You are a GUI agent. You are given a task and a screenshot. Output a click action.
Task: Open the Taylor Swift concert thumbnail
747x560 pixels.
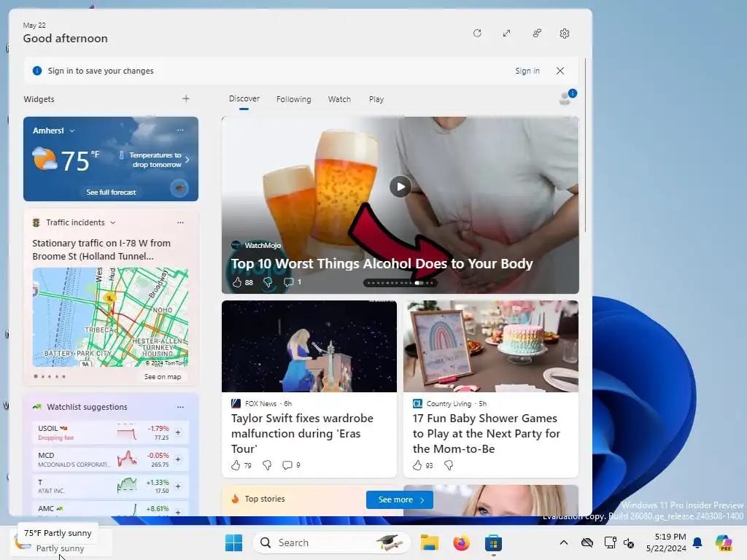tap(309, 346)
